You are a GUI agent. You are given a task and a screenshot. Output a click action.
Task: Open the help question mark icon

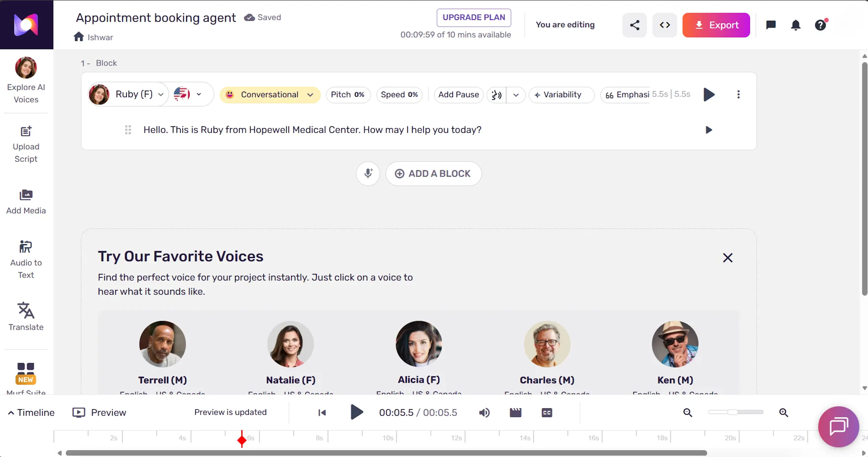[821, 25]
